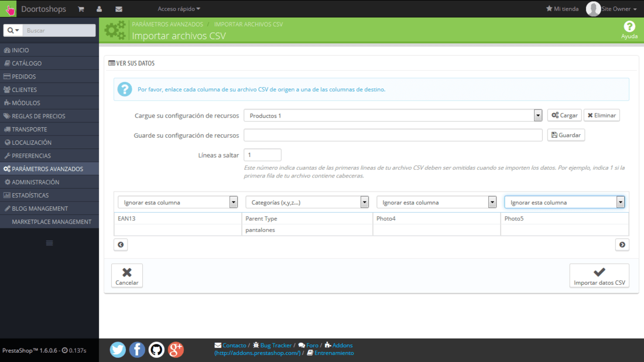The height and width of the screenshot is (362, 644).
Task: Open the shopping cart icon in top bar
Action: [81, 9]
